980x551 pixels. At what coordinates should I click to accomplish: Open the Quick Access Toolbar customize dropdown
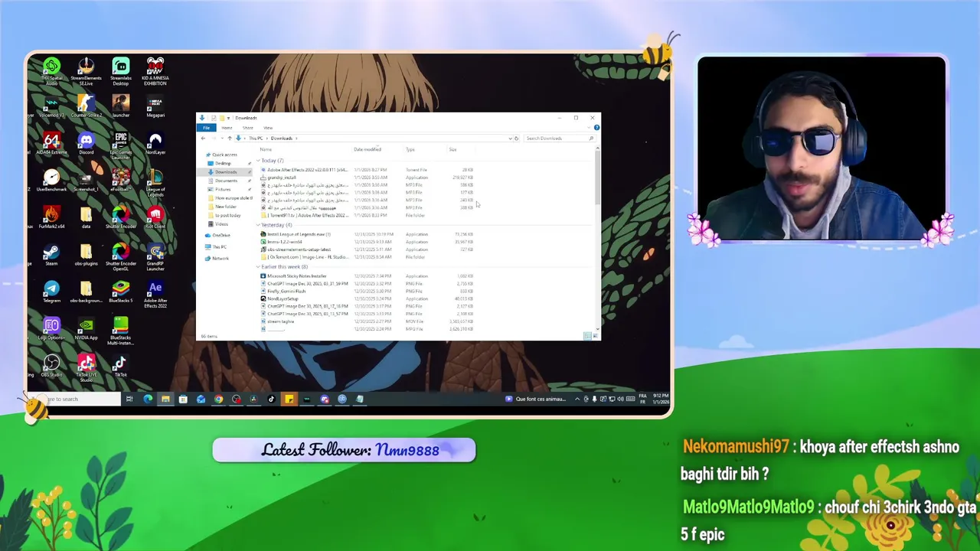point(229,118)
